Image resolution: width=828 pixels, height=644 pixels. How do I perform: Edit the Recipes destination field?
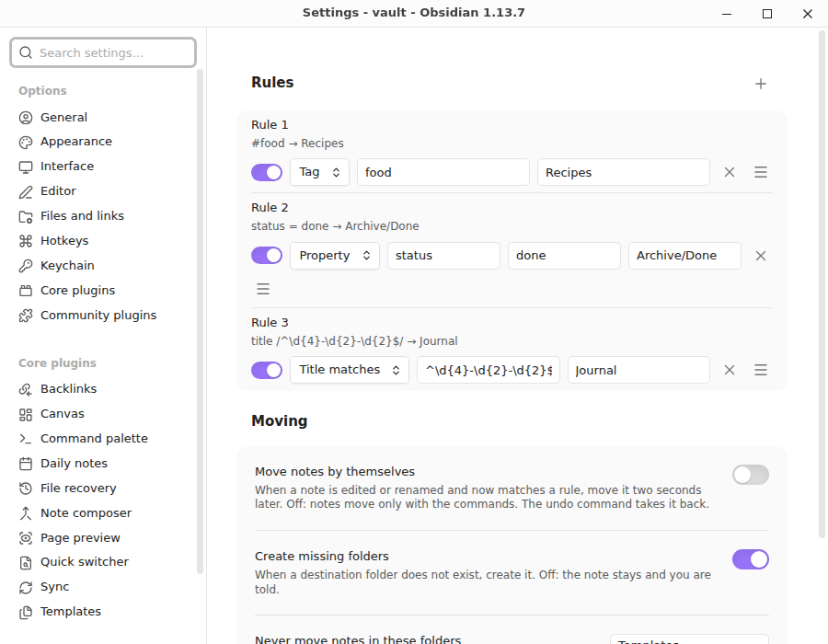(x=624, y=172)
